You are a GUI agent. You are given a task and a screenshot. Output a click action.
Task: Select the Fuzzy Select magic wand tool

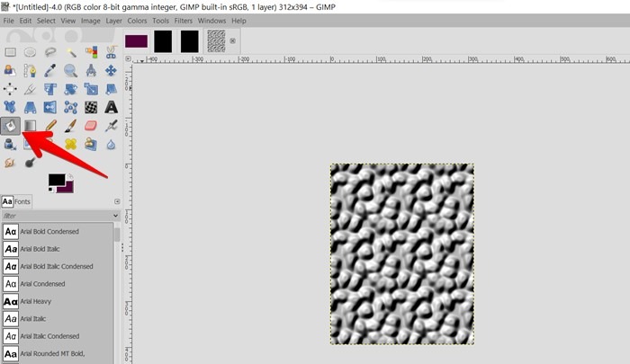coord(71,52)
